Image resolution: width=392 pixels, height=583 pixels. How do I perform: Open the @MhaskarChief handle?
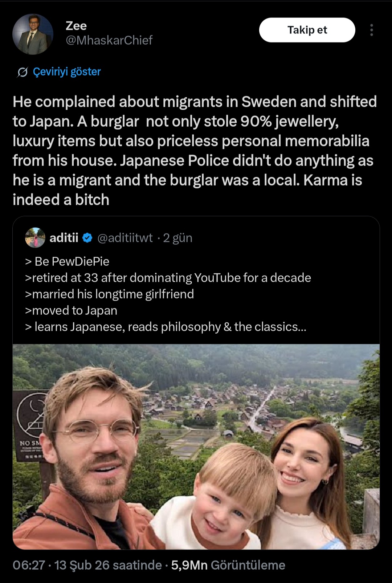pyautogui.click(x=109, y=40)
